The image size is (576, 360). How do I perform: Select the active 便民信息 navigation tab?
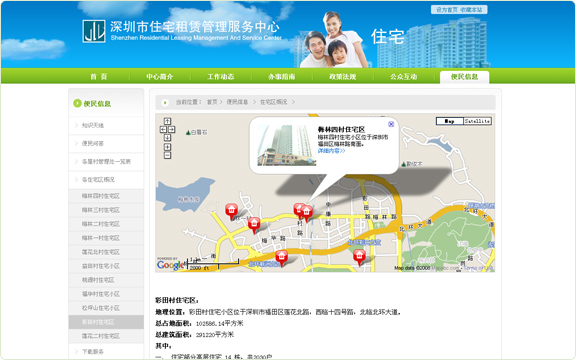click(x=464, y=77)
